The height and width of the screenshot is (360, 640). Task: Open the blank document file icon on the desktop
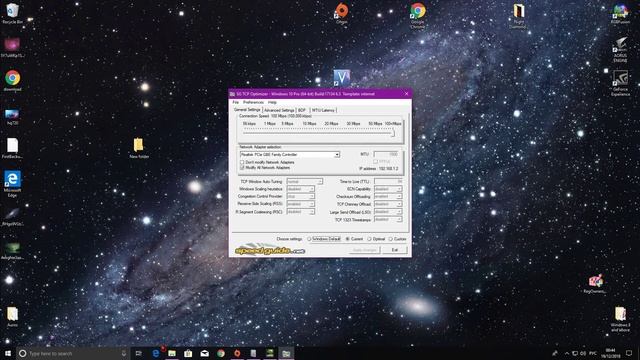pyautogui.click(x=12, y=148)
